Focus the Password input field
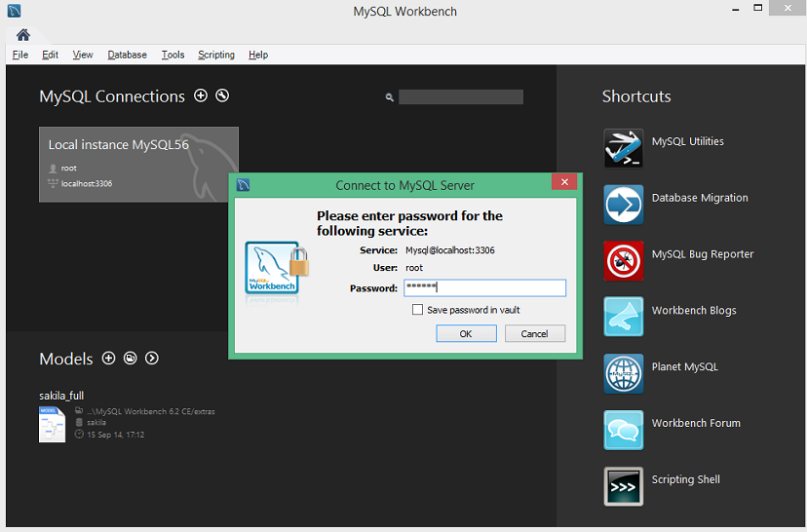Screen dimensions: 807x532 pos(484,287)
